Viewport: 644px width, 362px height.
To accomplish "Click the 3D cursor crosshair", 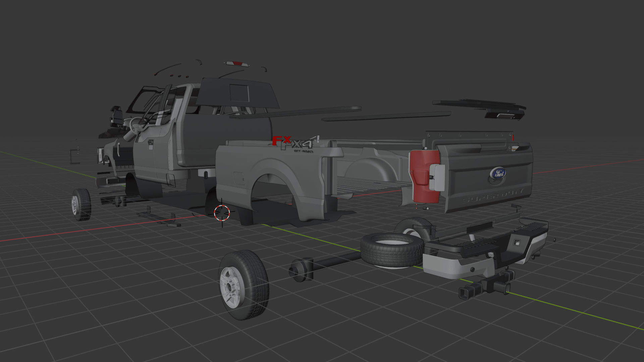I will click(x=222, y=213).
